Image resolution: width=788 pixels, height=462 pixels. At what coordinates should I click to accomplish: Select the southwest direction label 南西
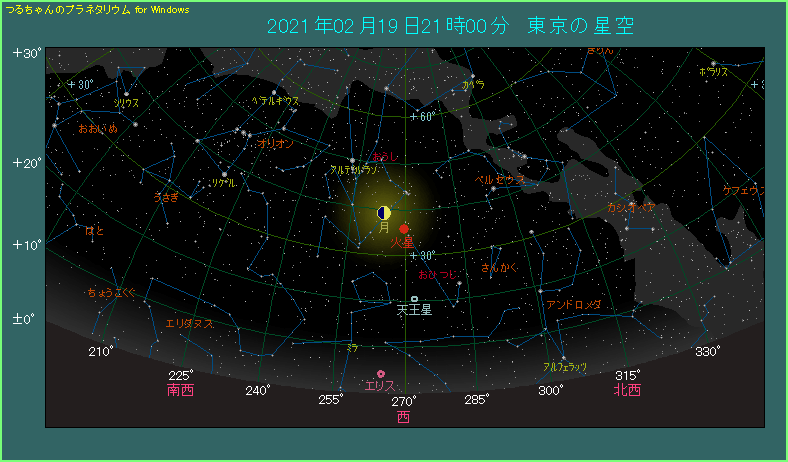click(181, 390)
